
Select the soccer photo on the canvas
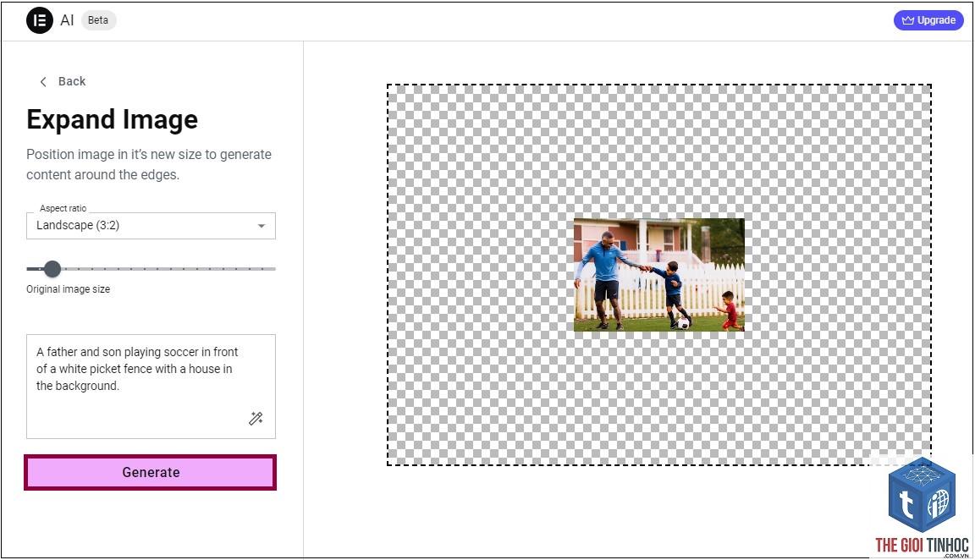(658, 275)
